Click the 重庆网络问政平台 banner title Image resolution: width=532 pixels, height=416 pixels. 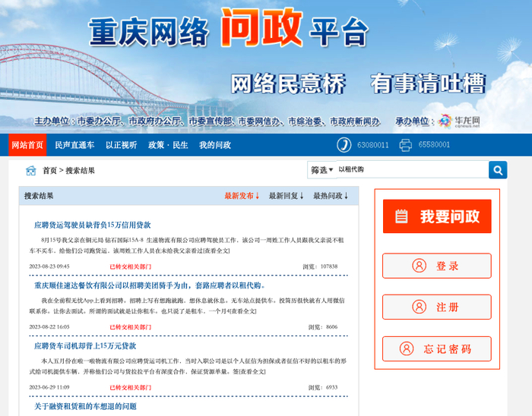[228, 29]
